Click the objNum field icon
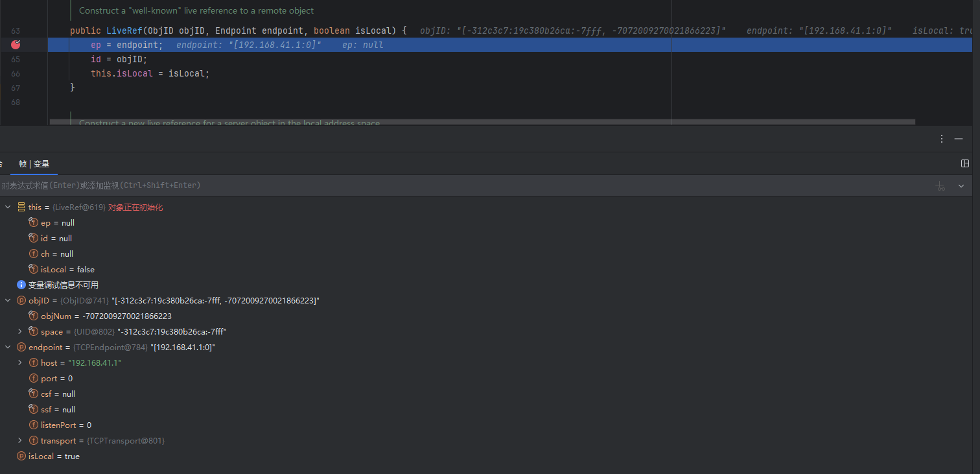This screenshot has height=474, width=980. coord(34,316)
